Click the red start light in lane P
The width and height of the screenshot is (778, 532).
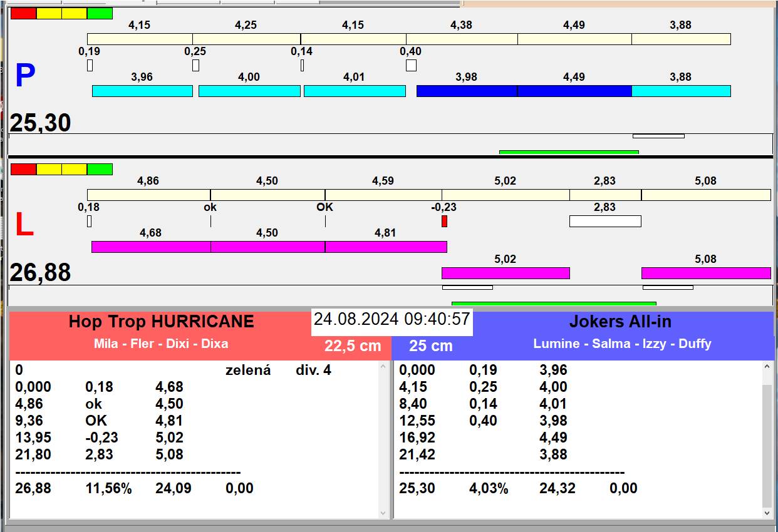coord(24,13)
